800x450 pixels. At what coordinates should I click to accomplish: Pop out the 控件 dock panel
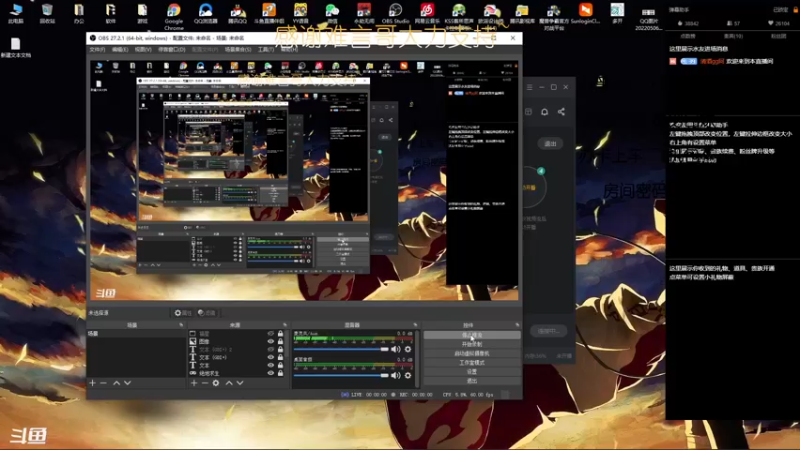517,325
